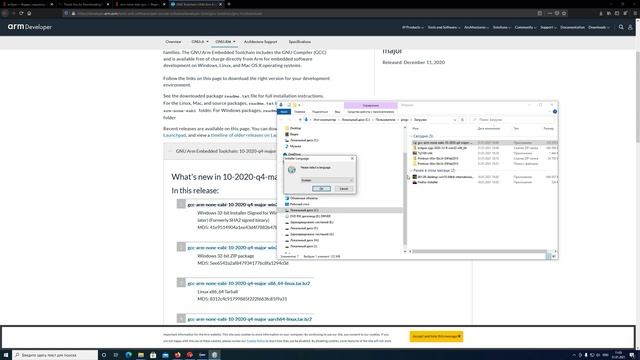Click the Windows taskbar search box

[x=55, y=355]
